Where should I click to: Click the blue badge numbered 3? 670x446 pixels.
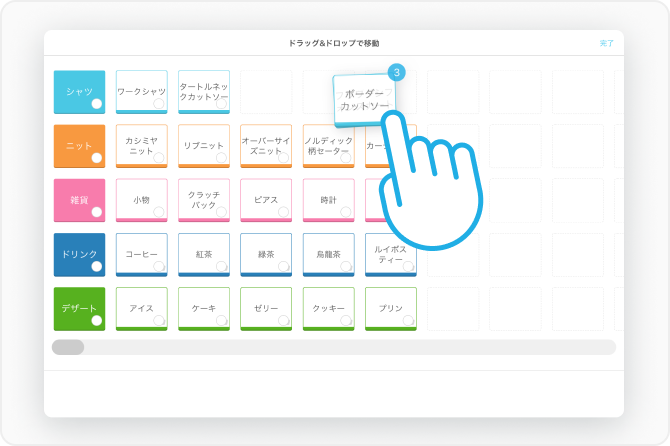pos(396,73)
